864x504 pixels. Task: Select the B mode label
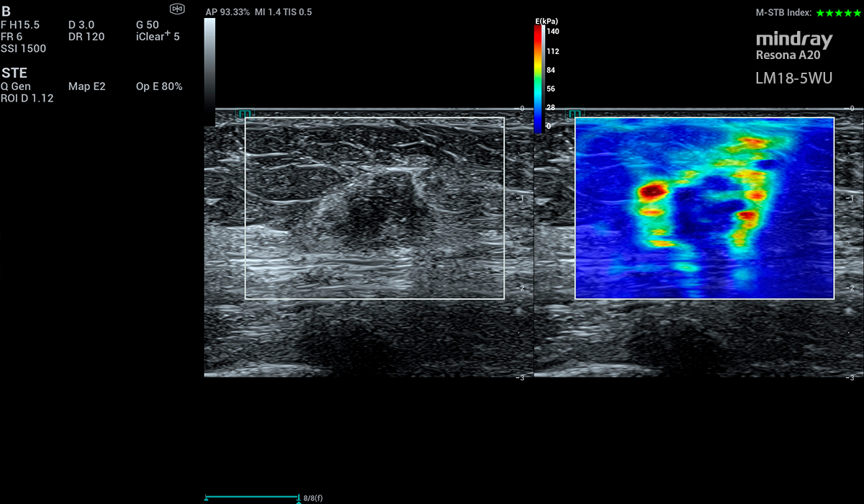click(6, 12)
